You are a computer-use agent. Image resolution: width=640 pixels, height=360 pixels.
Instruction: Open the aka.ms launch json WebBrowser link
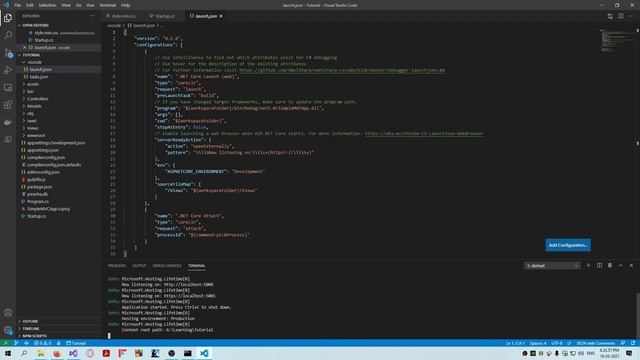[424, 133]
